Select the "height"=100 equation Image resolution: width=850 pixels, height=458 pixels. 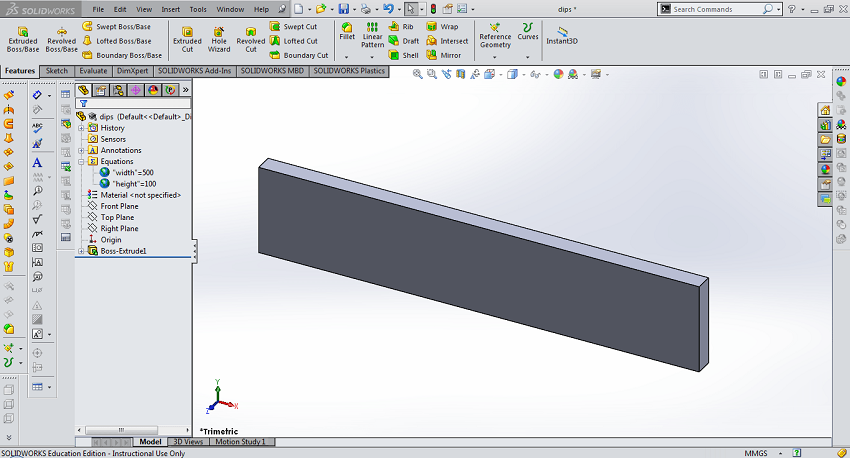click(x=128, y=184)
